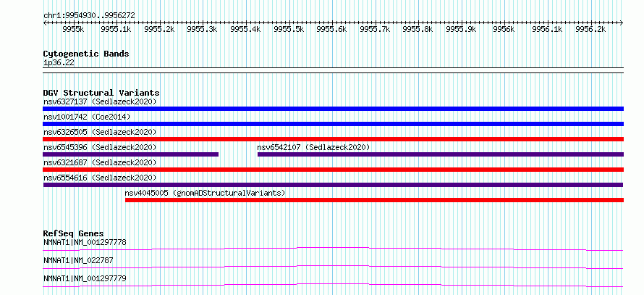This screenshot has width=644, height=295.
Task: Click the nsv6554616 (Sedlazeck2020) label
Action: point(100,178)
